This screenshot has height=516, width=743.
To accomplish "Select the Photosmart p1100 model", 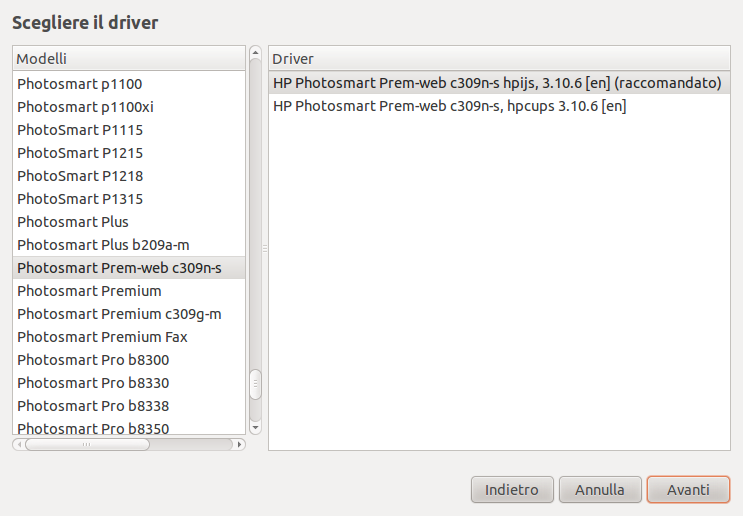I will (129, 84).
